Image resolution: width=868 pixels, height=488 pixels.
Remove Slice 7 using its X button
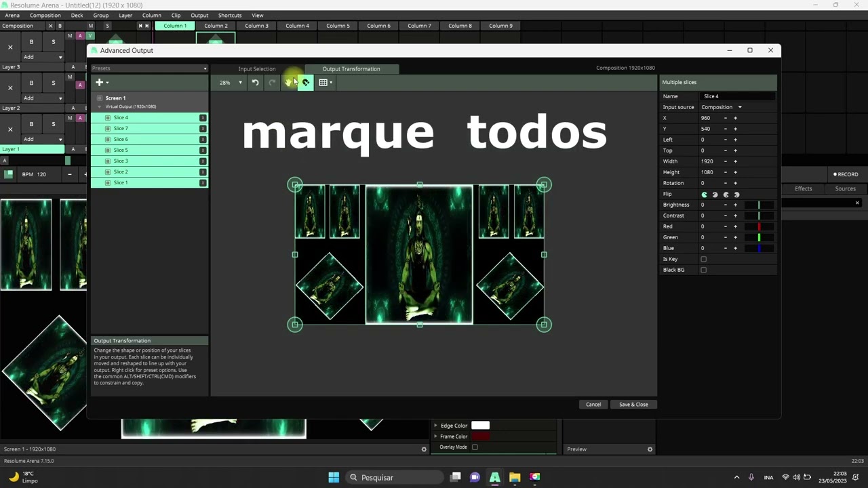203,129
